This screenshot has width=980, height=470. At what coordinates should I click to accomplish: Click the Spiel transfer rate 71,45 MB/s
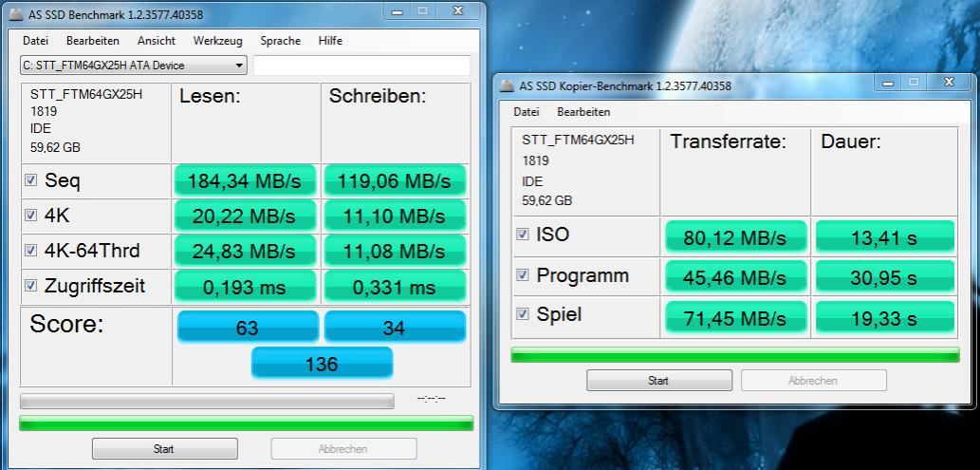(735, 317)
